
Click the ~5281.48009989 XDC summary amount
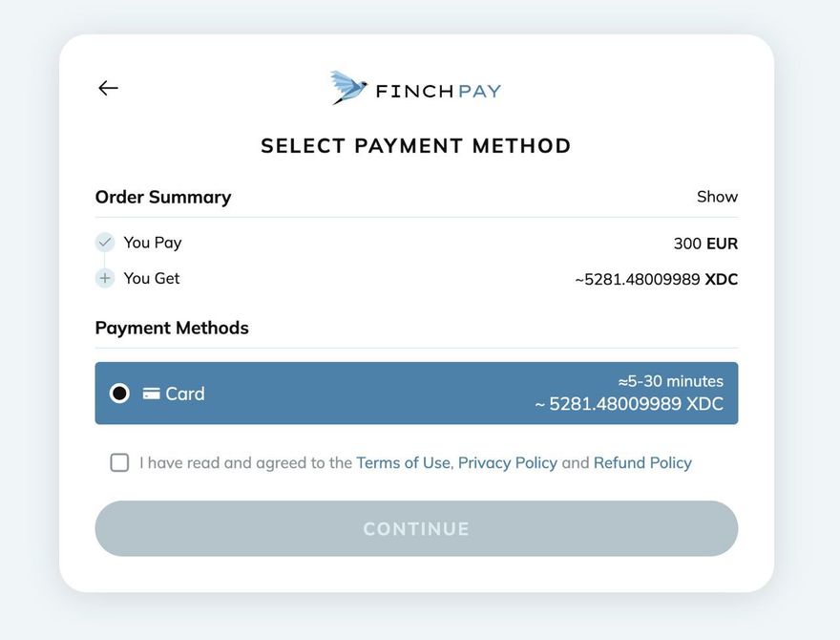coord(656,280)
